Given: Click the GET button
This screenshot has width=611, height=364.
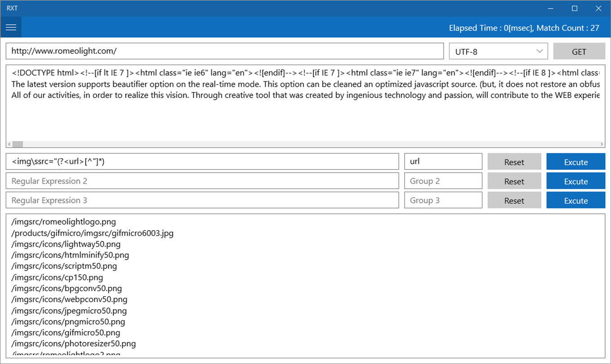Looking at the screenshot, I should click(579, 51).
